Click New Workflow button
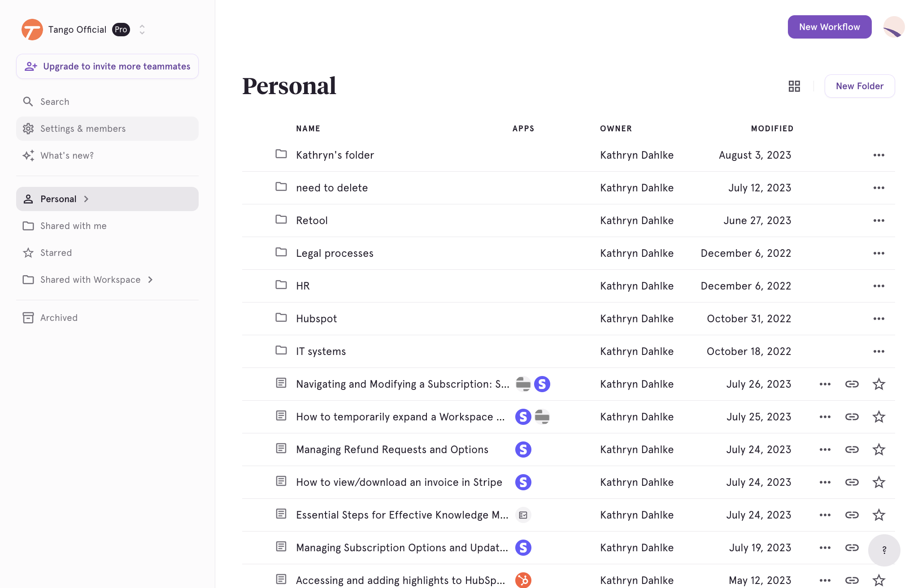922x588 pixels. [829, 27]
